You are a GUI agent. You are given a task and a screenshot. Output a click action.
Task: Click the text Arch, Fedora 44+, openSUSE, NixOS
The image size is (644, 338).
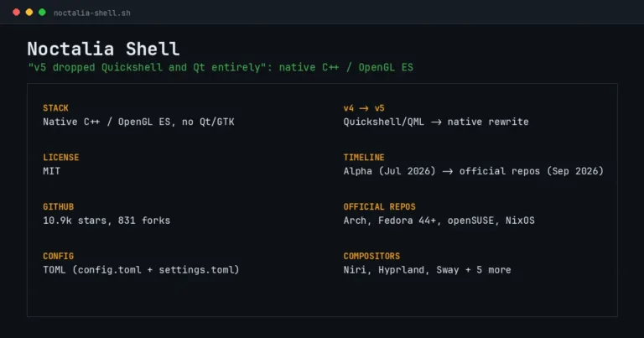439,221
